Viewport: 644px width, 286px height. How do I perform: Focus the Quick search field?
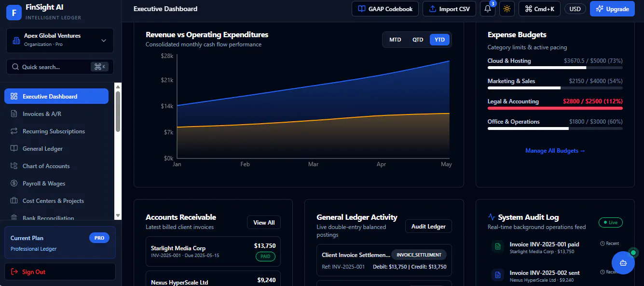pyautogui.click(x=60, y=67)
